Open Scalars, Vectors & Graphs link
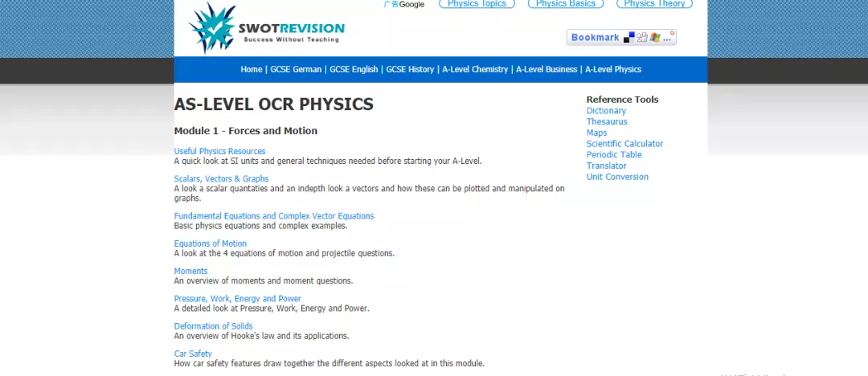Screen dimensions: 868x376 (222, 179)
